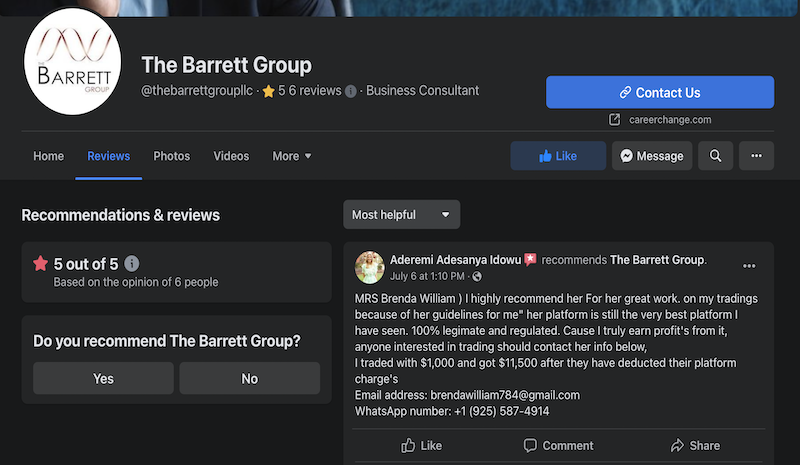Click email brendawilliam784@gmail.com in review

point(505,395)
